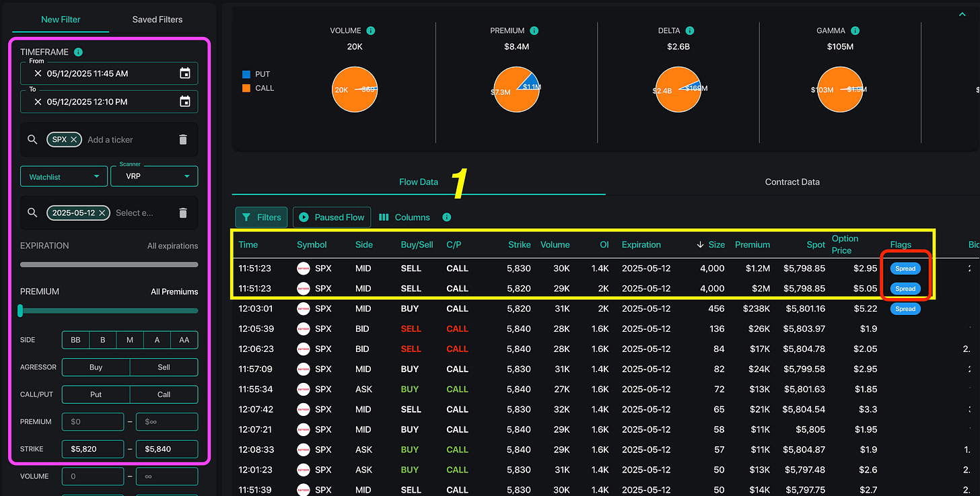Open the From date calendar picker
The width and height of the screenshot is (980, 496).
click(x=185, y=73)
